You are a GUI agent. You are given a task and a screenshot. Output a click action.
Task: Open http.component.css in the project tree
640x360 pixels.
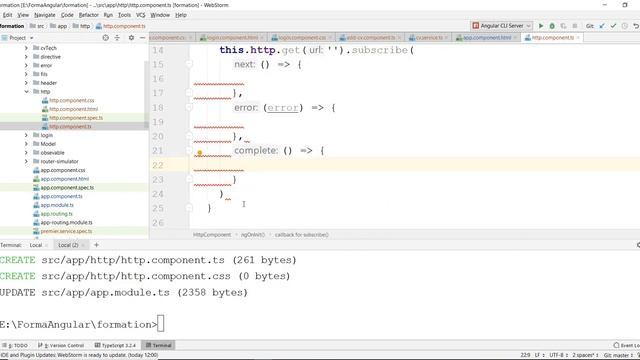71,100
